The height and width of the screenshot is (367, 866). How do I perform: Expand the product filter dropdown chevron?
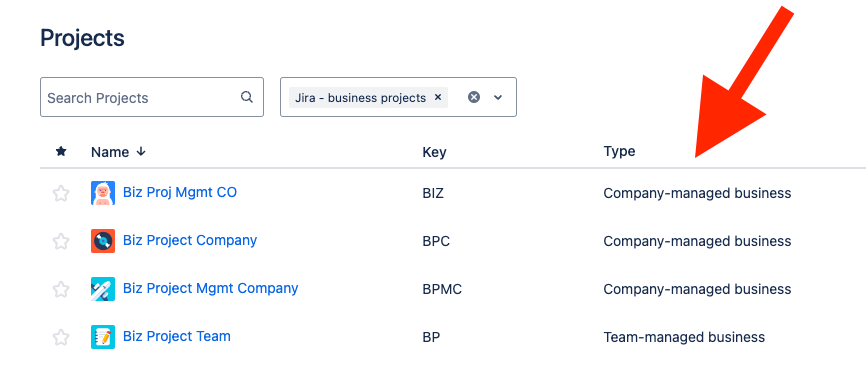tap(498, 97)
